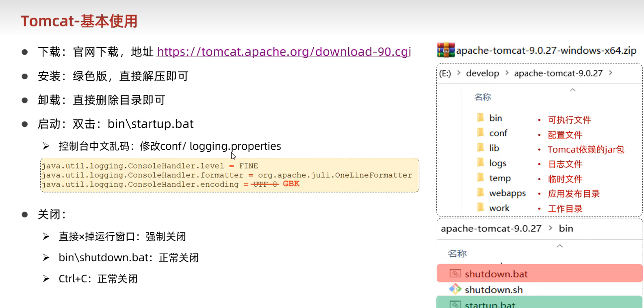644x308 pixels.
Task: Click the bin\startup.bat startup instruction text
Action: point(151,124)
